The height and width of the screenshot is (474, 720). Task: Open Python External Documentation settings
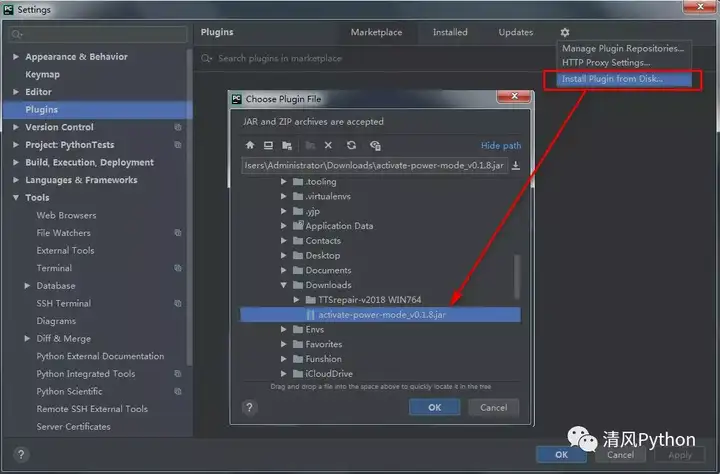(100, 356)
